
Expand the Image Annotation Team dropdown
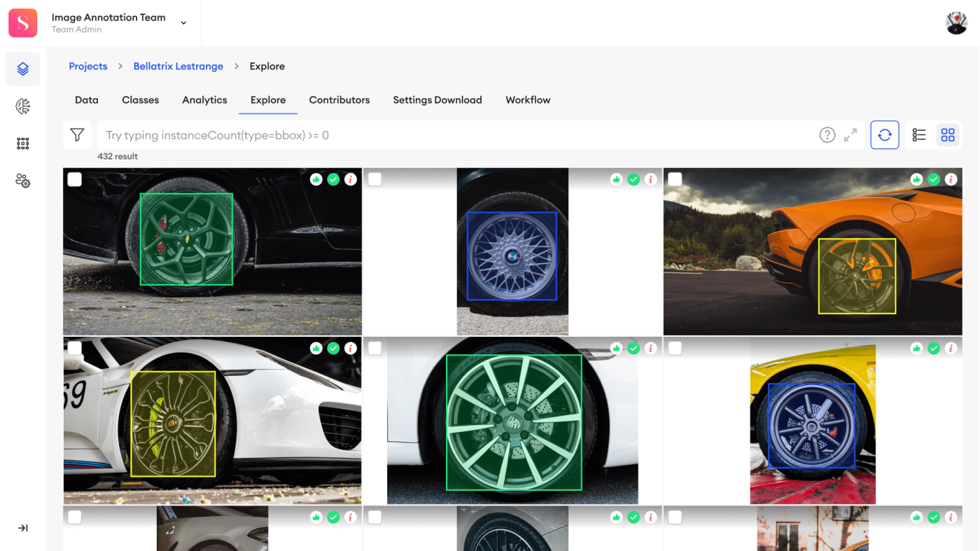coord(183,23)
